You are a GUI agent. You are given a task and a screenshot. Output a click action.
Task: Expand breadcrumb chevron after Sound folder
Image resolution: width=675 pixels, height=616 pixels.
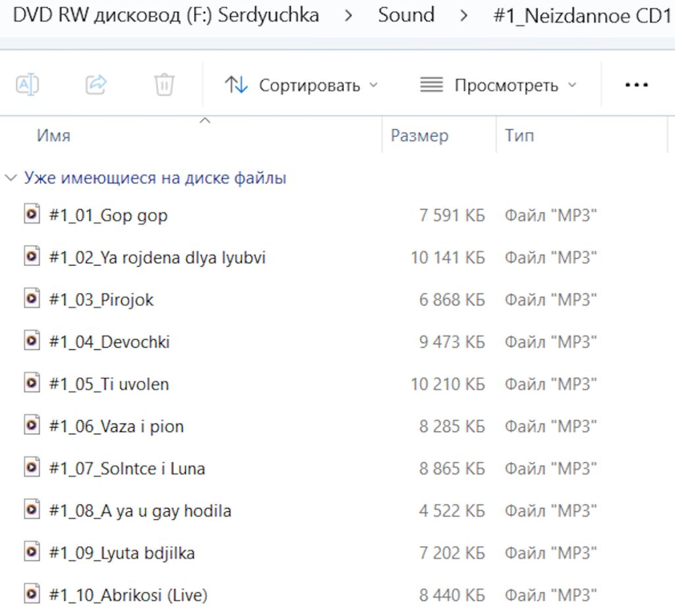click(463, 16)
